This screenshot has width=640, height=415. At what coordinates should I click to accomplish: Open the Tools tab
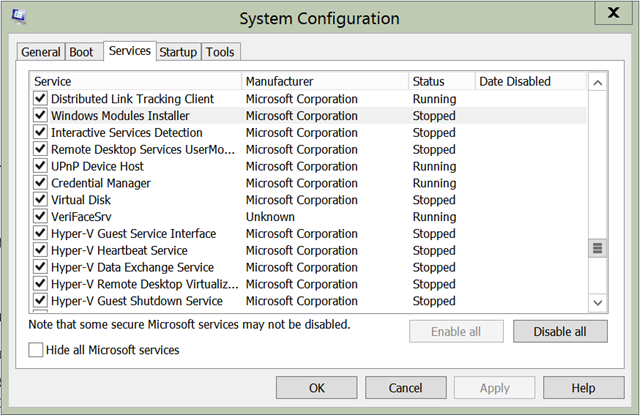pos(220,52)
